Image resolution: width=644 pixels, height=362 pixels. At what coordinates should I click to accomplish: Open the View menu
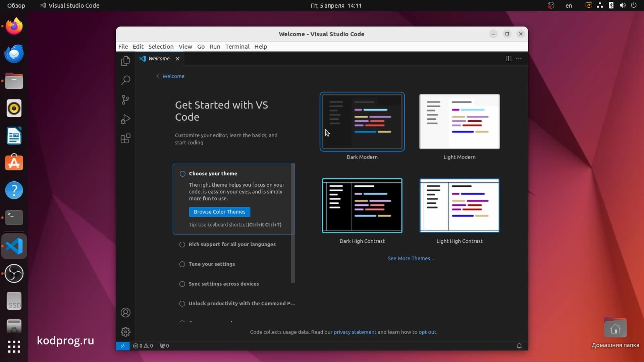click(x=185, y=47)
